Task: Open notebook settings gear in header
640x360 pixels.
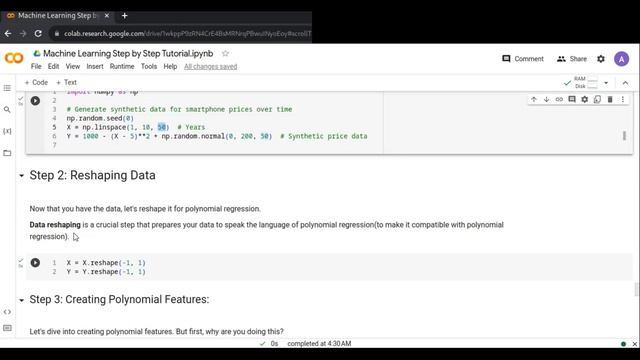Action: (x=601, y=59)
